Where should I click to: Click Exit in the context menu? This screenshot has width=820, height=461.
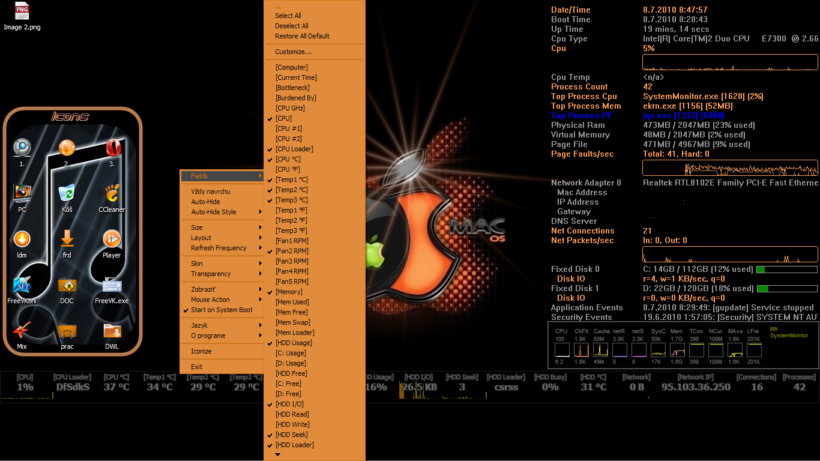pyautogui.click(x=197, y=367)
